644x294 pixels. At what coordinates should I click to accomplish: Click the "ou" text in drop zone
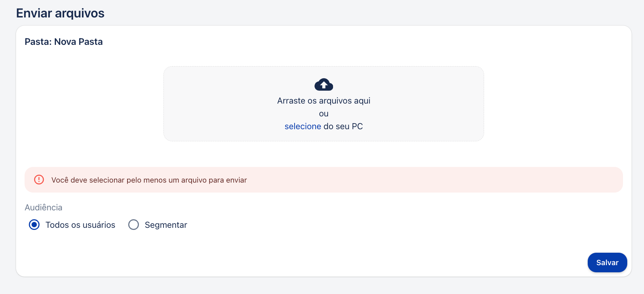click(x=323, y=114)
